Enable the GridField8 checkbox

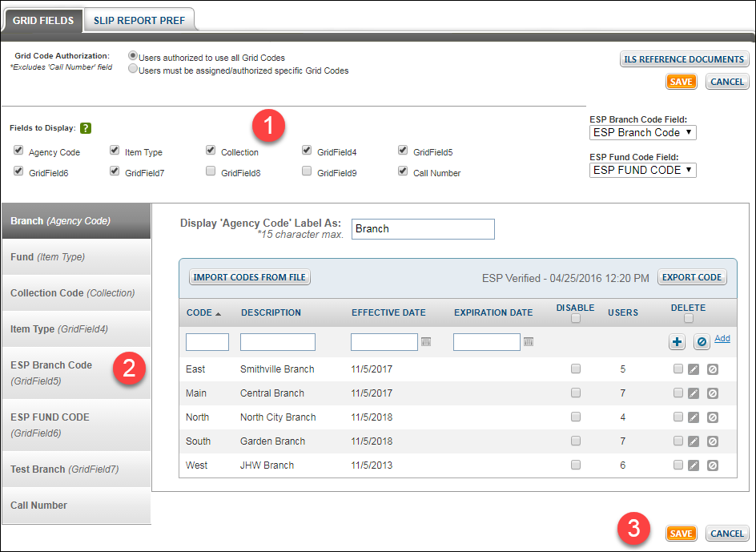pyautogui.click(x=211, y=171)
